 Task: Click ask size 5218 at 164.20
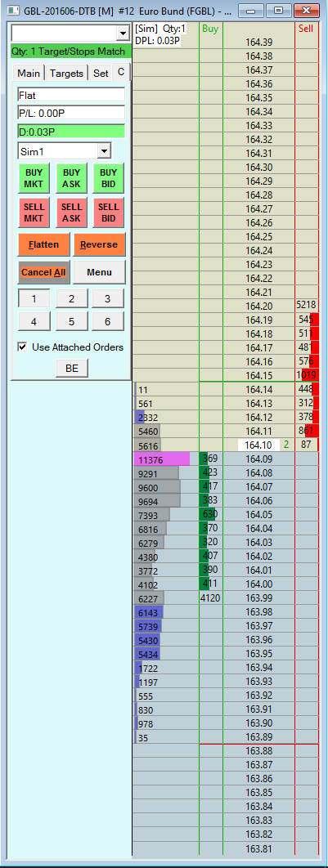coord(307,306)
